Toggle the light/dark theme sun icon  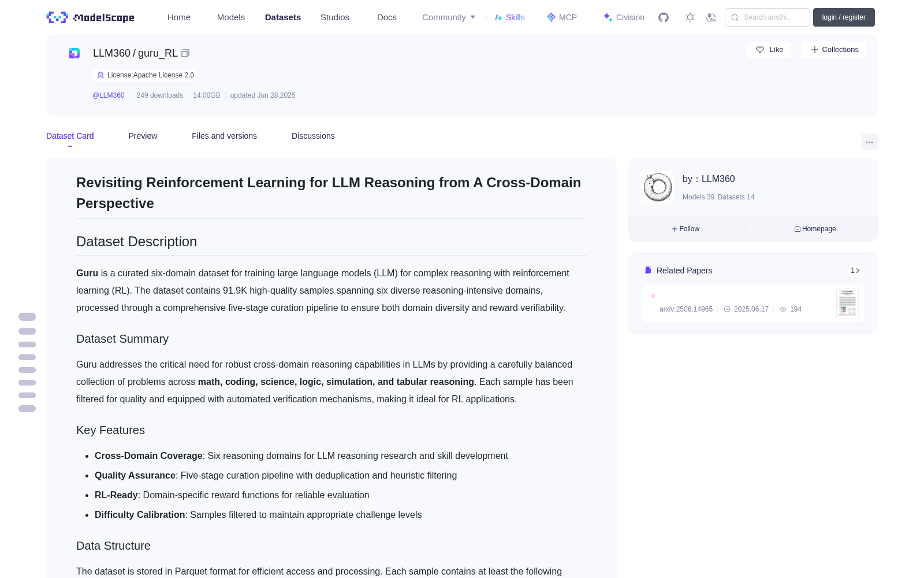690,17
